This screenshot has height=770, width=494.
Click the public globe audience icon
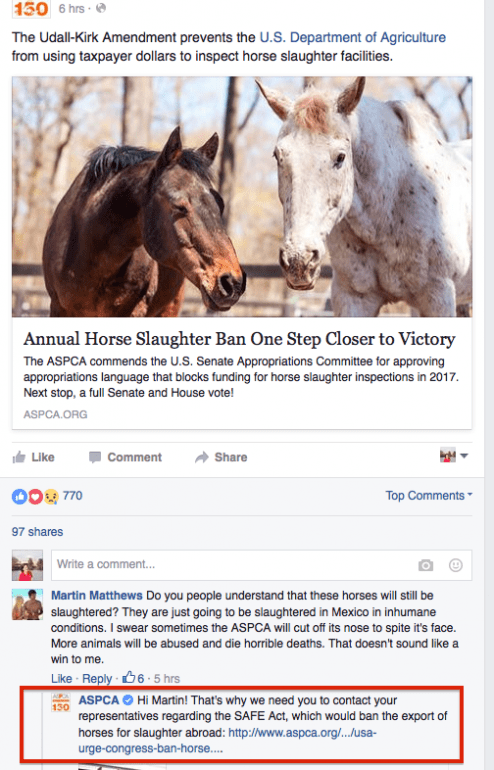(x=101, y=8)
